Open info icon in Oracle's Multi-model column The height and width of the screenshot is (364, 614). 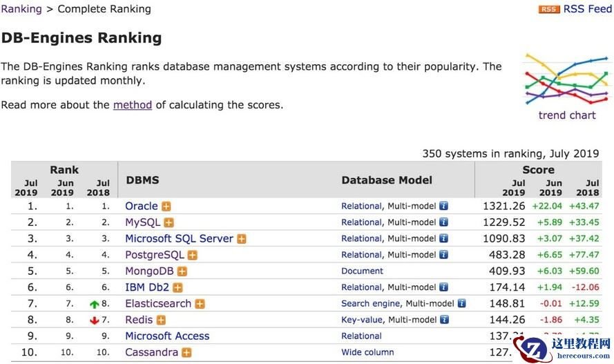pos(444,206)
